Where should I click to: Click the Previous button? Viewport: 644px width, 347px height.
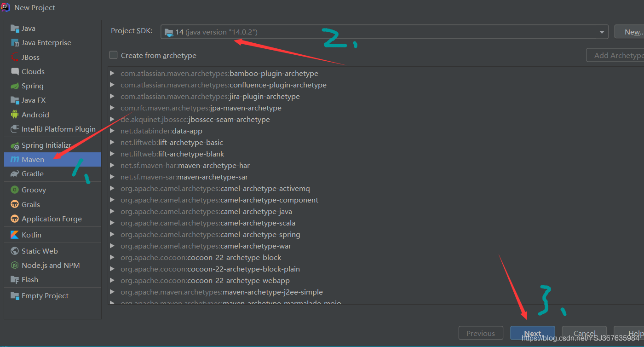pyautogui.click(x=481, y=333)
